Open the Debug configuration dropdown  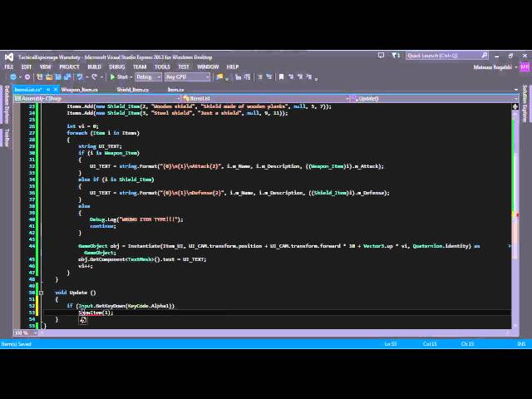click(x=148, y=77)
